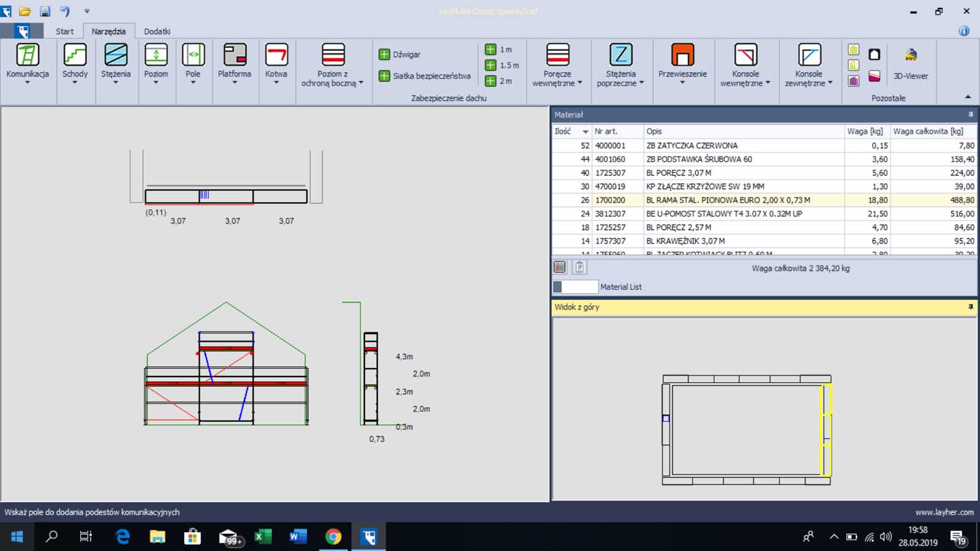The width and height of the screenshot is (980, 551).
Task: Add a Dźwigar girder
Action: pos(400,54)
